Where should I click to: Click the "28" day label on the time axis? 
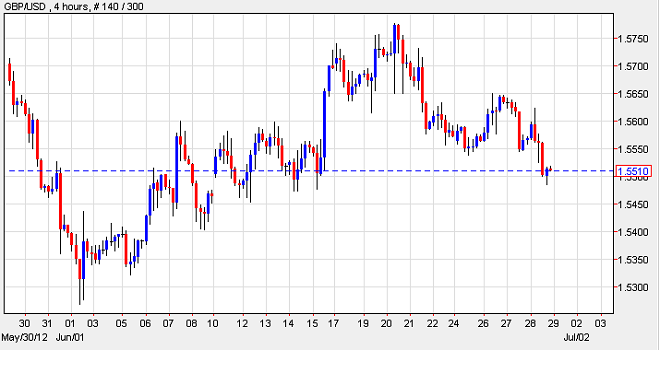pyautogui.click(x=530, y=323)
